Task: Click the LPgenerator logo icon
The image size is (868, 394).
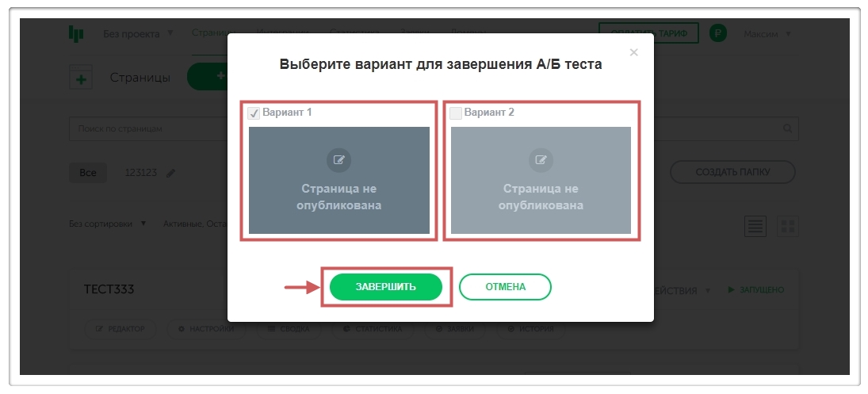Action: (x=76, y=34)
